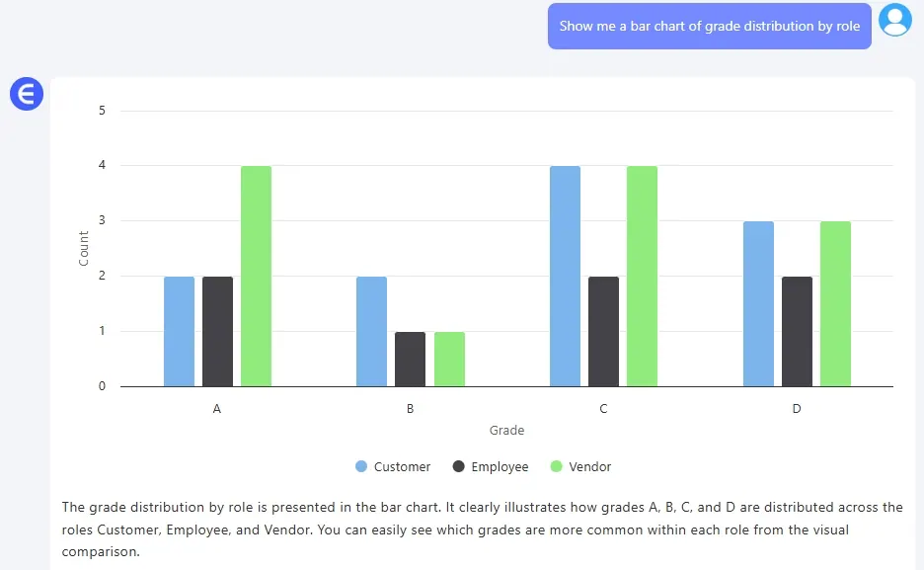Click the blue Customer bar for grade B

click(x=371, y=331)
